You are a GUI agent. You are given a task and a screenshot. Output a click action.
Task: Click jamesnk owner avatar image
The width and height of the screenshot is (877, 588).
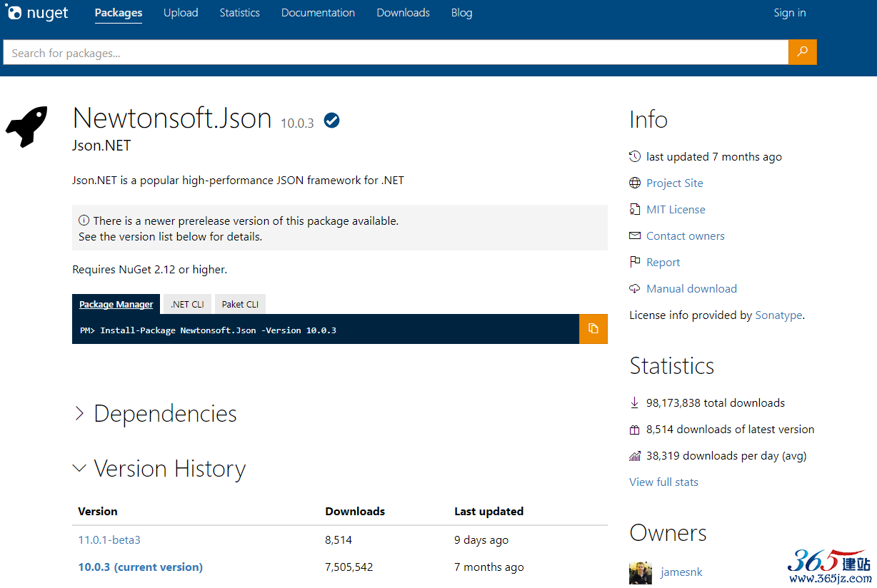coord(641,574)
